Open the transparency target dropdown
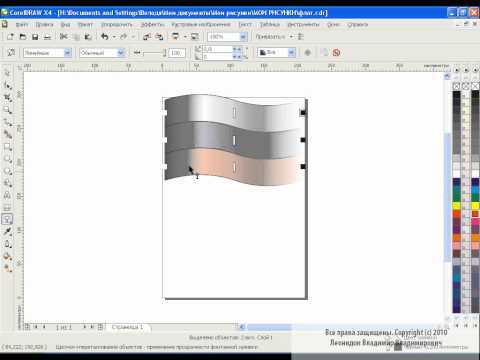This screenshot has height=360, width=480. (292, 52)
